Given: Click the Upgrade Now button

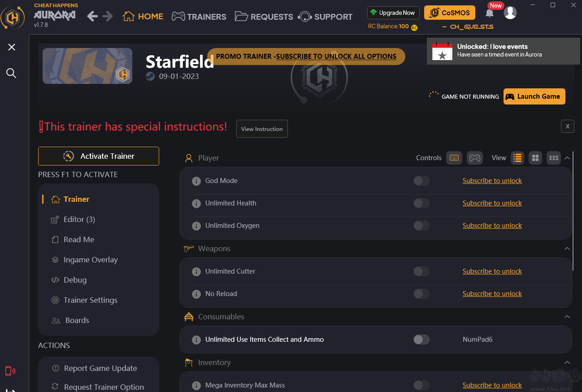Looking at the screenshot, I should (393, 13).
